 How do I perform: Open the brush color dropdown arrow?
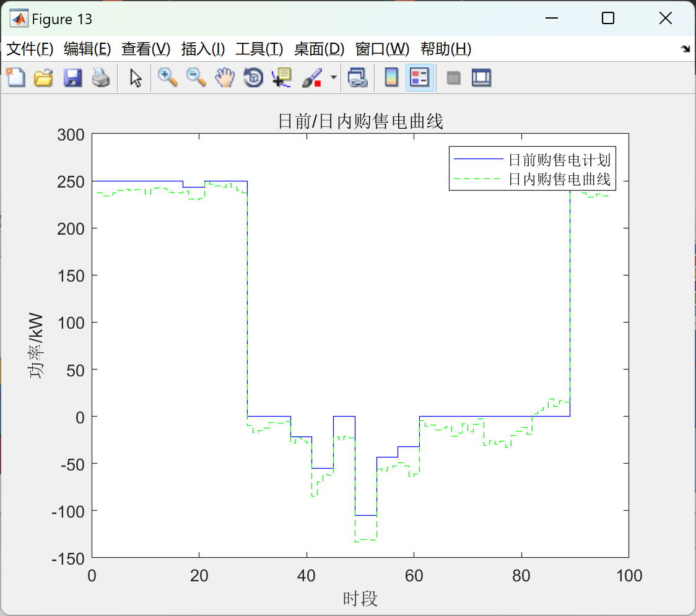[x=333, y=77]
